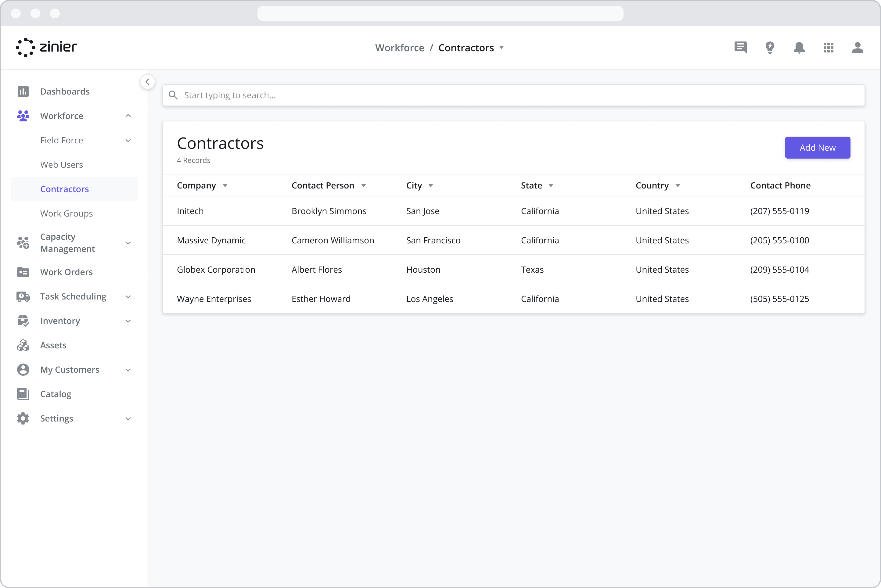Open the State column filter arrow
This screenshot has height=588, width=881.
pyautogui.click(x=551, y=186)
